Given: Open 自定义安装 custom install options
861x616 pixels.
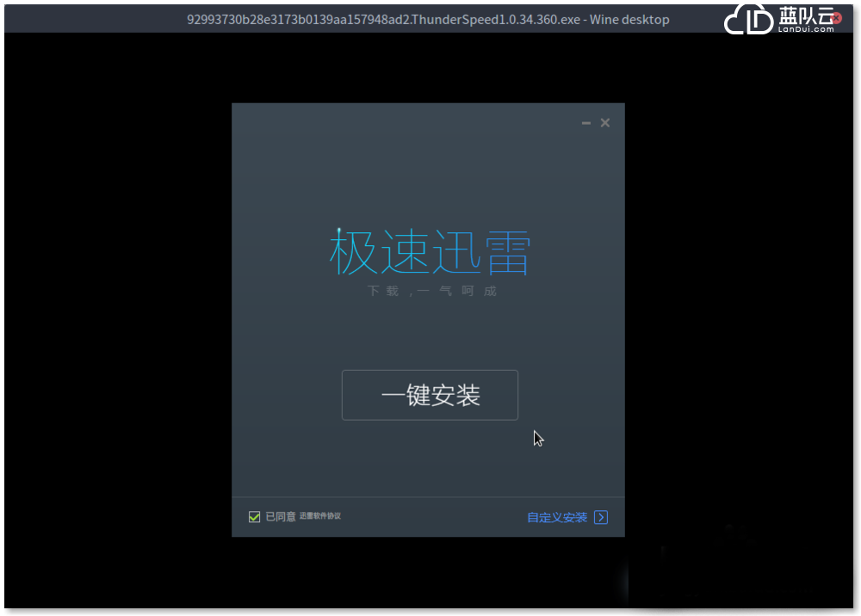Looking at the screenshot, I should tap(557, 517).
